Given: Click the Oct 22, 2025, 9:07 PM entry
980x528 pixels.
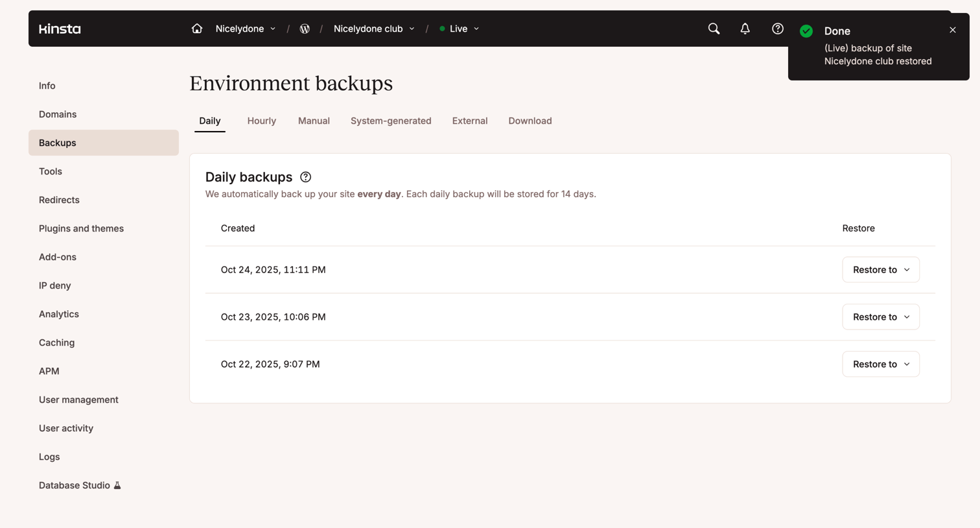Looking at the screenshot, I should [x=270, y=365].
